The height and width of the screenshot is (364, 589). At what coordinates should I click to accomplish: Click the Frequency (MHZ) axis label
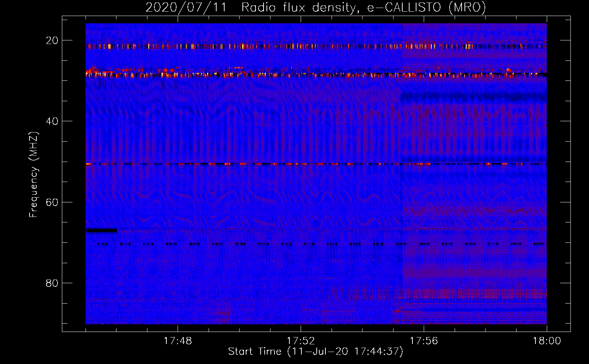coord(33,175)
